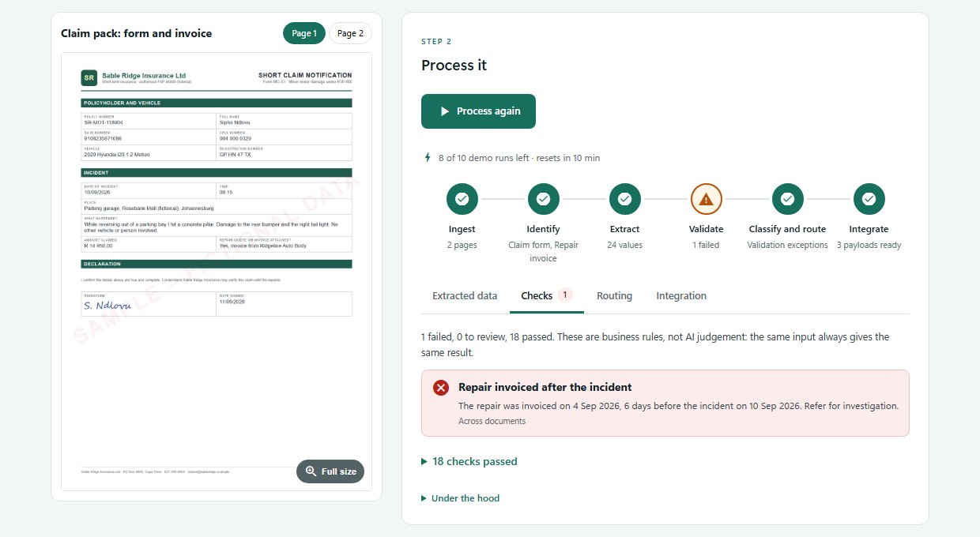This screenshot has height=537, width=980.
Task: Click the red failed-check X icon
Action: (x=441, y=388)
